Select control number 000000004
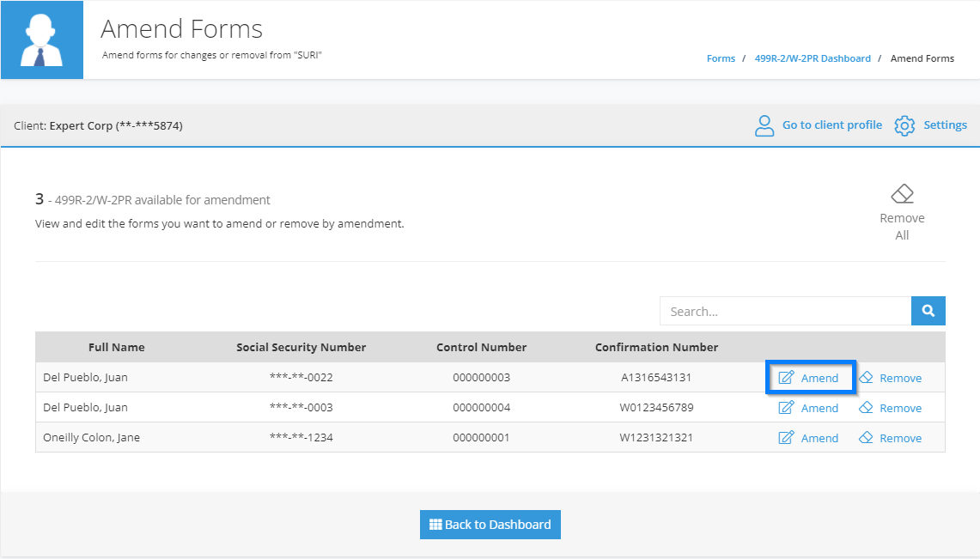Screen dimensions: 980x559 click(481, 407)
